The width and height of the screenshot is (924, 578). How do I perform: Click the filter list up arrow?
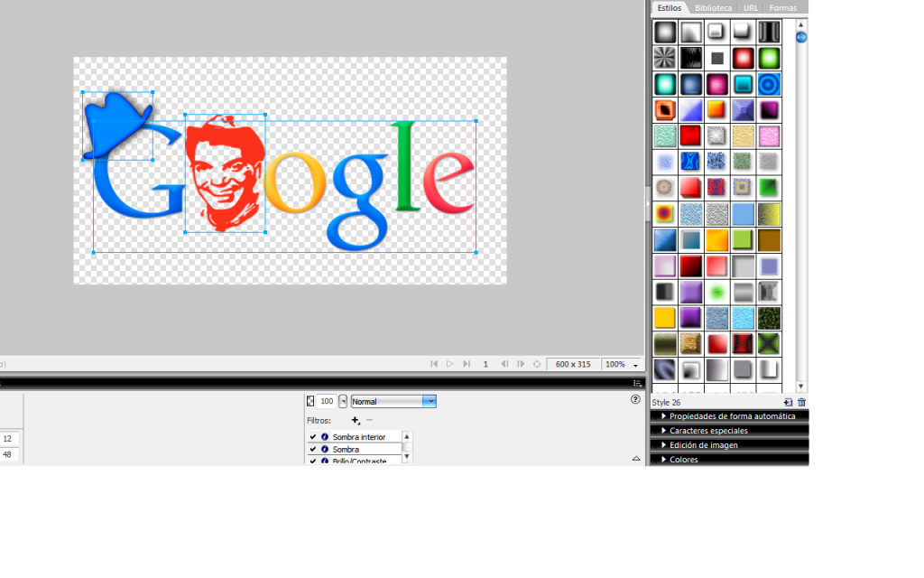[x=407, y=436]
